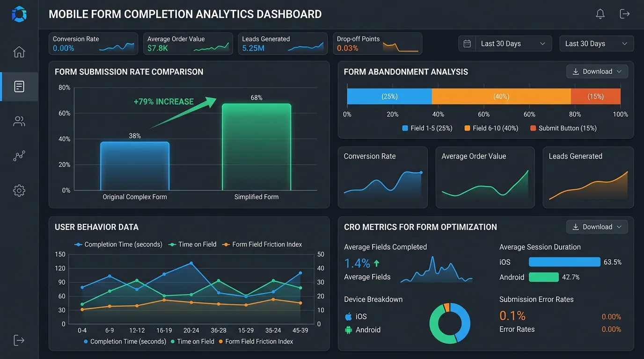
Task: Toggle Completion Time (seconds) in bottom legend
Action: [124, 342]
